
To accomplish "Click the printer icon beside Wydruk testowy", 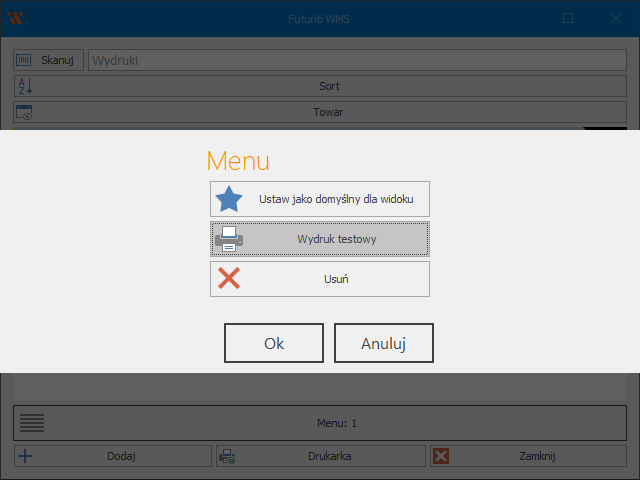I will pyautogui.click(x=230, y=239).
